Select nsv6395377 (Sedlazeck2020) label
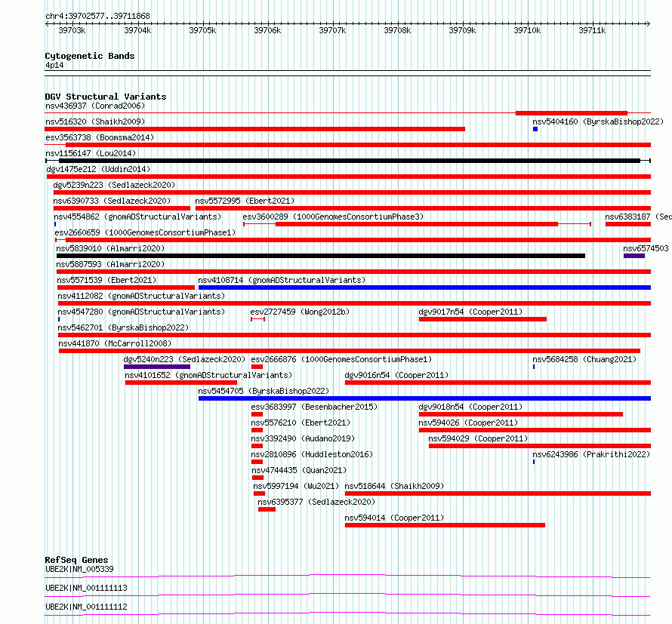The image size is (672, 624). coord(316,502)
